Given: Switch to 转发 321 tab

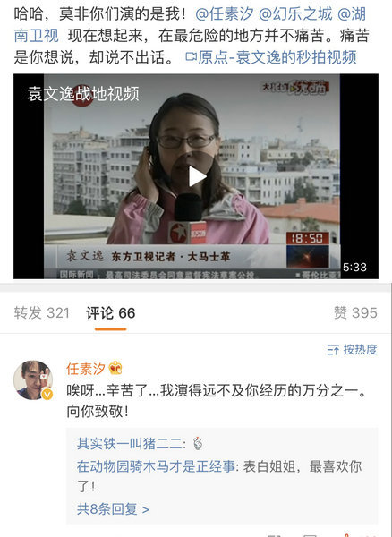Looking at the screenshot, I should pos(42,313).
